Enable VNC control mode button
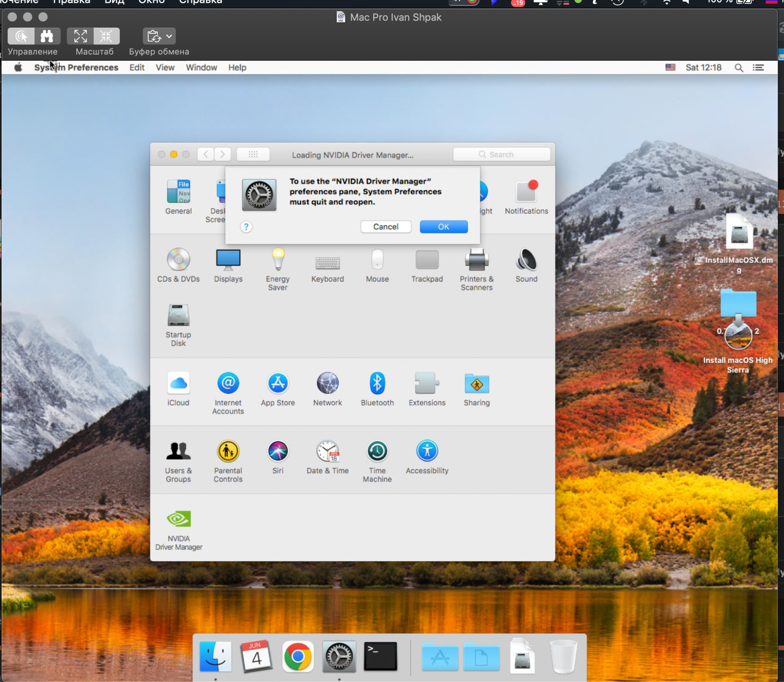The height and width of the screenshot is (682, 784). (x=21, y=36)
